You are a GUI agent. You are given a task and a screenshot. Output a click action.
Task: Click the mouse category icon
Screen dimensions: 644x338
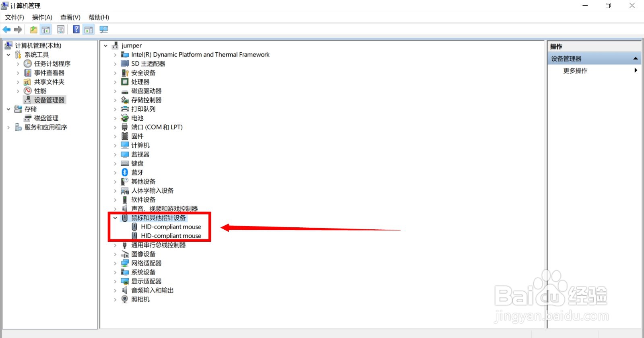(125, 218)
